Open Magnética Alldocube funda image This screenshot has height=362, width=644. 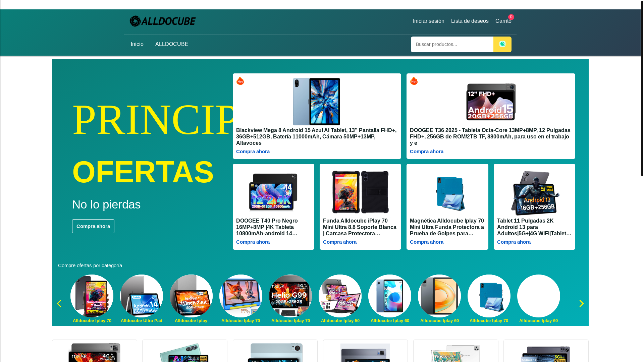click(x=450, y=193)
